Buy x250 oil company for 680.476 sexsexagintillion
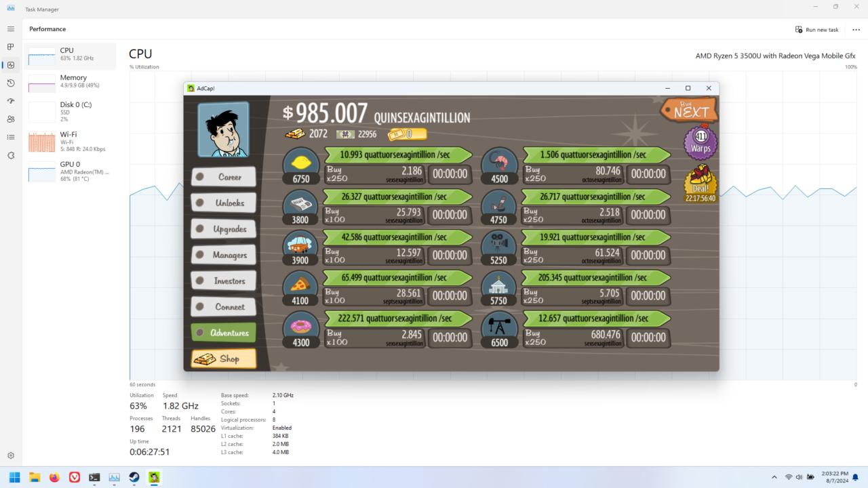The height and width of the screenshot is (488, 868). (x=574, y=337)
